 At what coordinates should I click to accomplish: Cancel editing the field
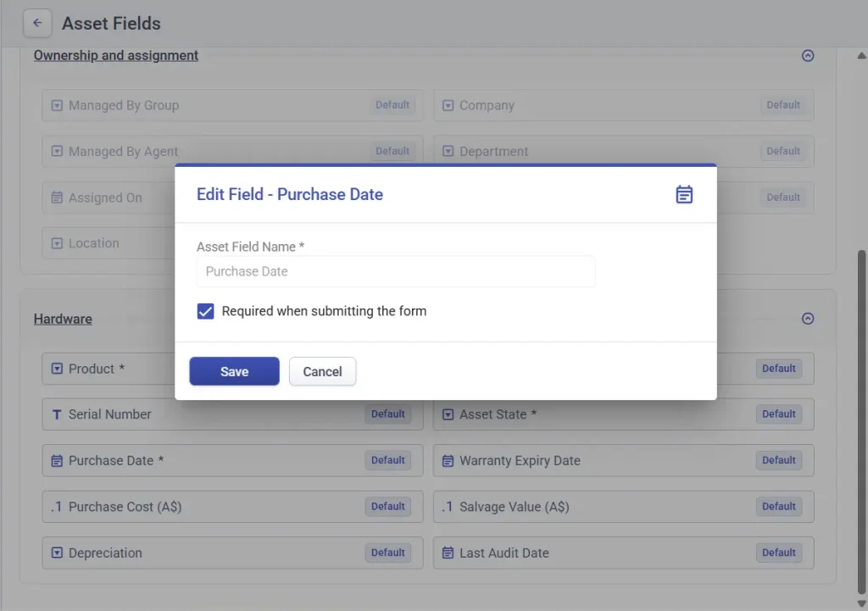coord(322,371)
